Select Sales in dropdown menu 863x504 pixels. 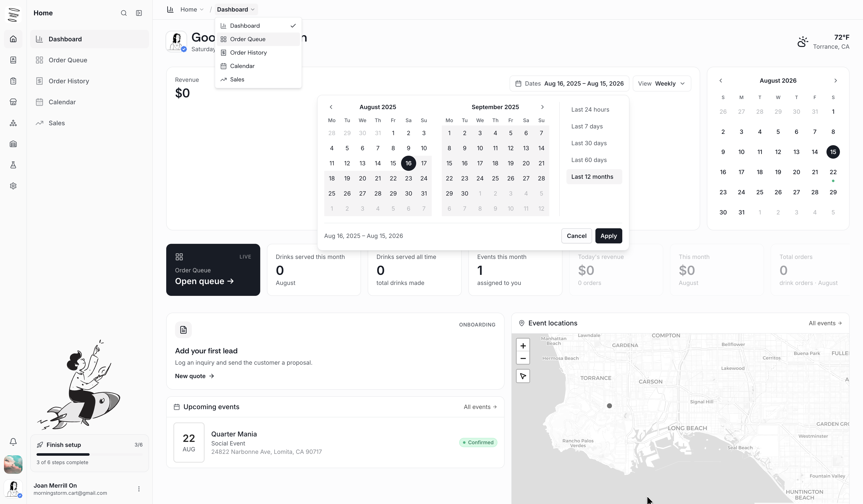coord(258,80)
